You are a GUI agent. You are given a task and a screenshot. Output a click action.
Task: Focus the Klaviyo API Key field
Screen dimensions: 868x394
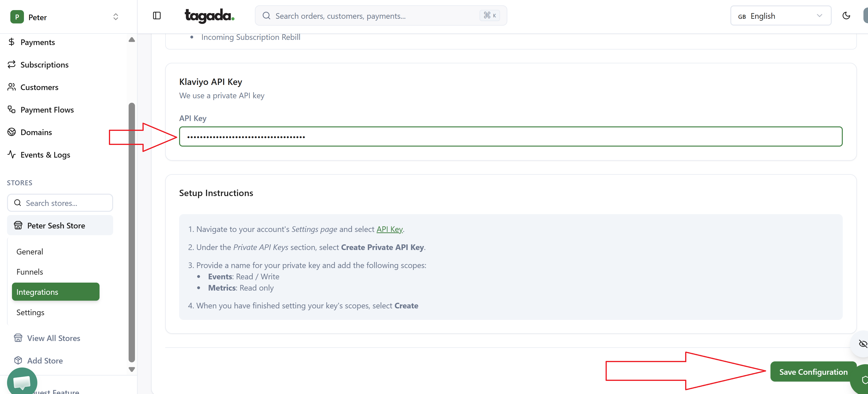click(x=510, y=137)
